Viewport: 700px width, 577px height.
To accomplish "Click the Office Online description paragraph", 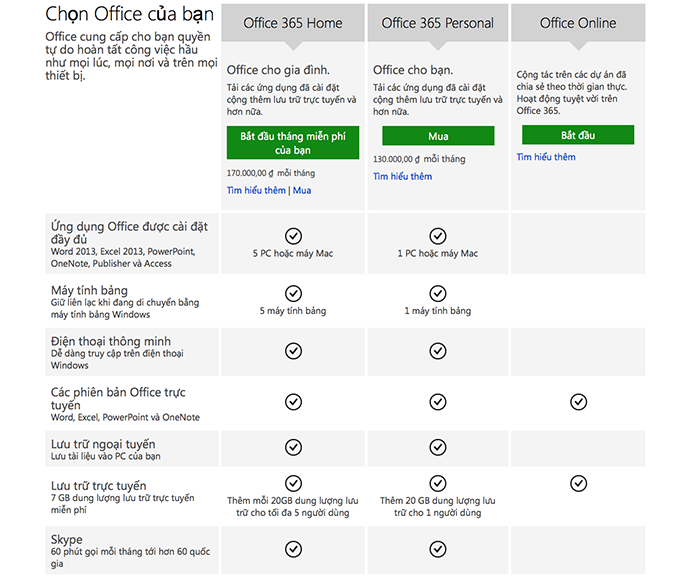I will coord(571,92).
